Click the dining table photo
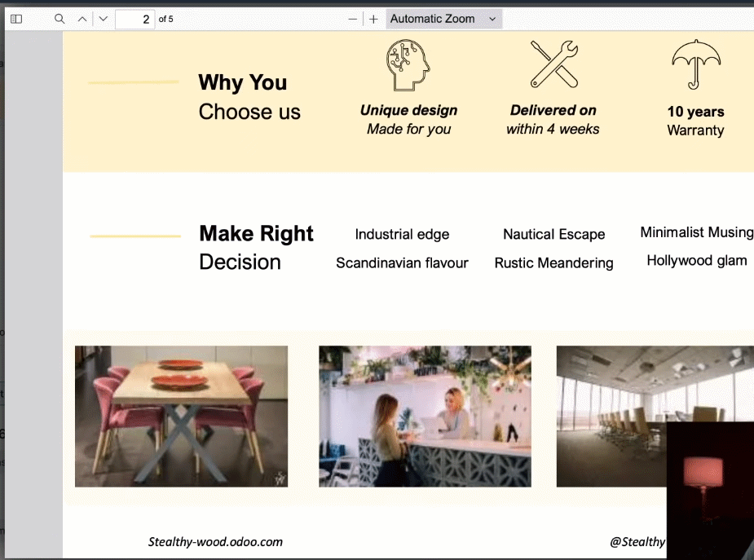Screen dimensions: 754x560 [181, 417]
